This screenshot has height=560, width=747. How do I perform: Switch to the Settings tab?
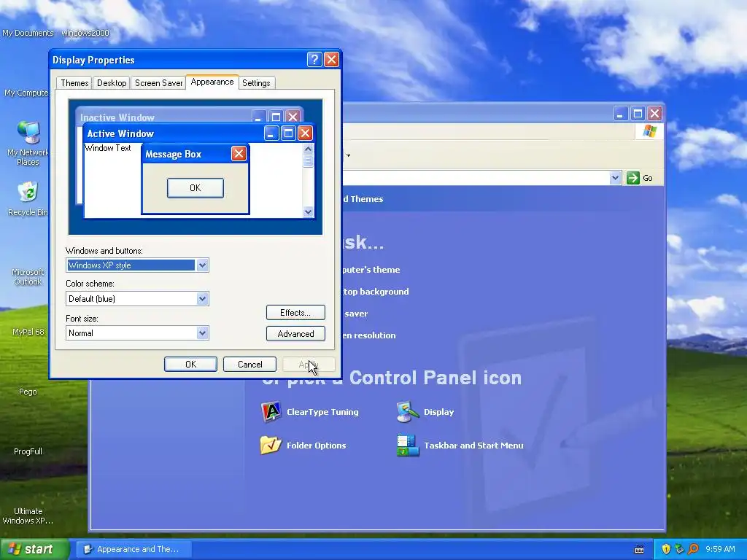(x=256, y=83)
